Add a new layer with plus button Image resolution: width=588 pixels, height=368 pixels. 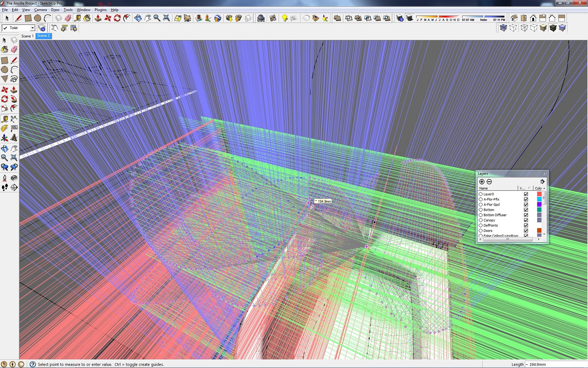tap(482, 182)
